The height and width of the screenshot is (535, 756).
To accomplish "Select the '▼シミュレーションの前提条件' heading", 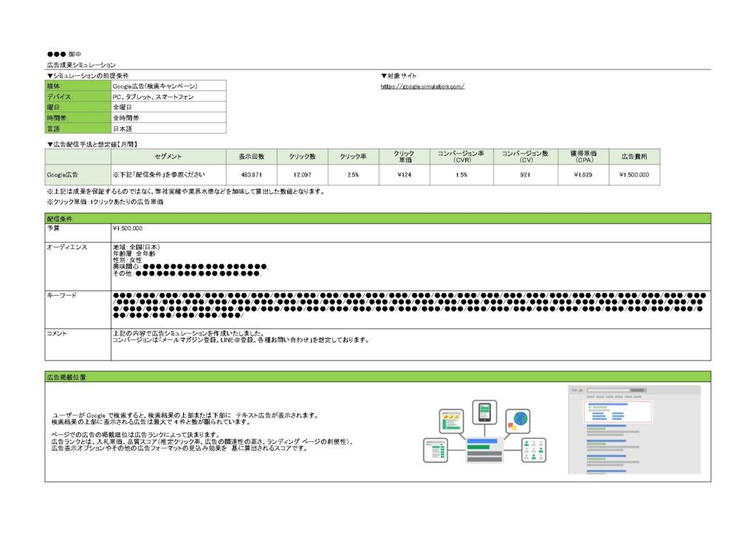I will pyautogui.click(x=88, y=75).
